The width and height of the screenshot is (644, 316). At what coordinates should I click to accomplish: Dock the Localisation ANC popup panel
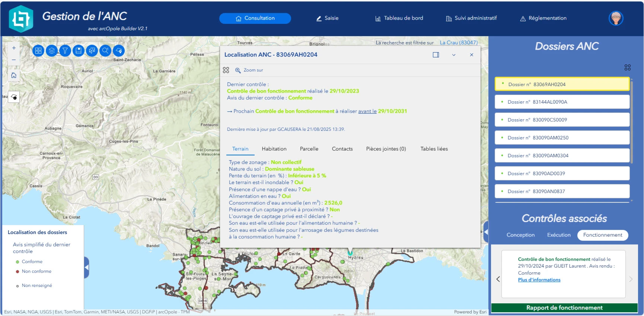436,55
